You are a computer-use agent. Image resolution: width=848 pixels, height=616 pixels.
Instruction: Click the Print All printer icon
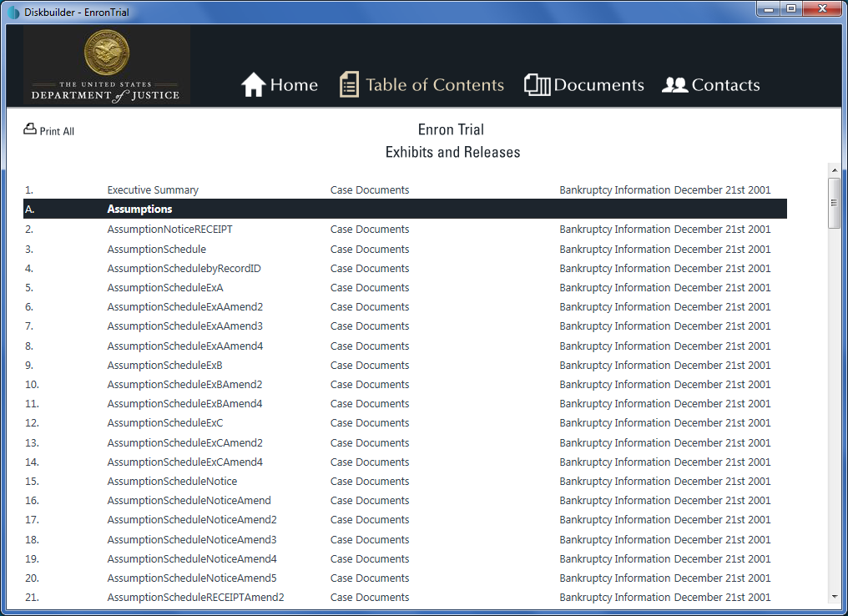[x=30, y=129]
